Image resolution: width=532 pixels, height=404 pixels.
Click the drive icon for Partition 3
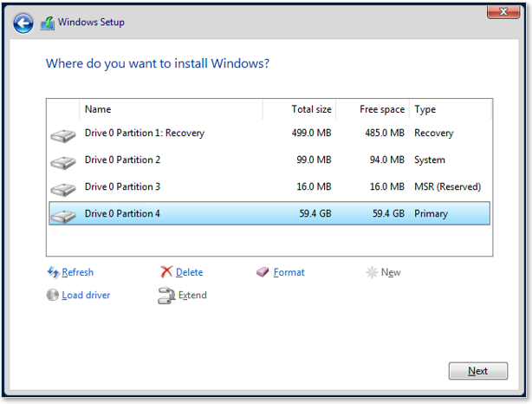(x=63, y=190)
